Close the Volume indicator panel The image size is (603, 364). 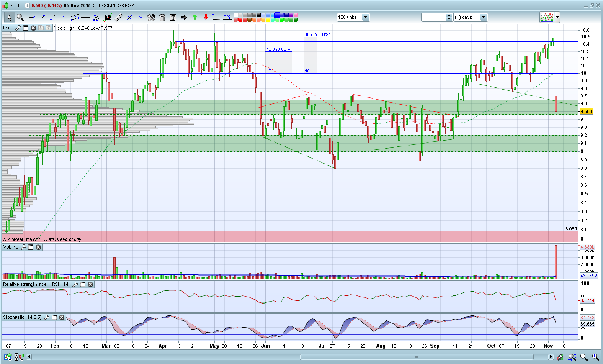pos(38,247)
